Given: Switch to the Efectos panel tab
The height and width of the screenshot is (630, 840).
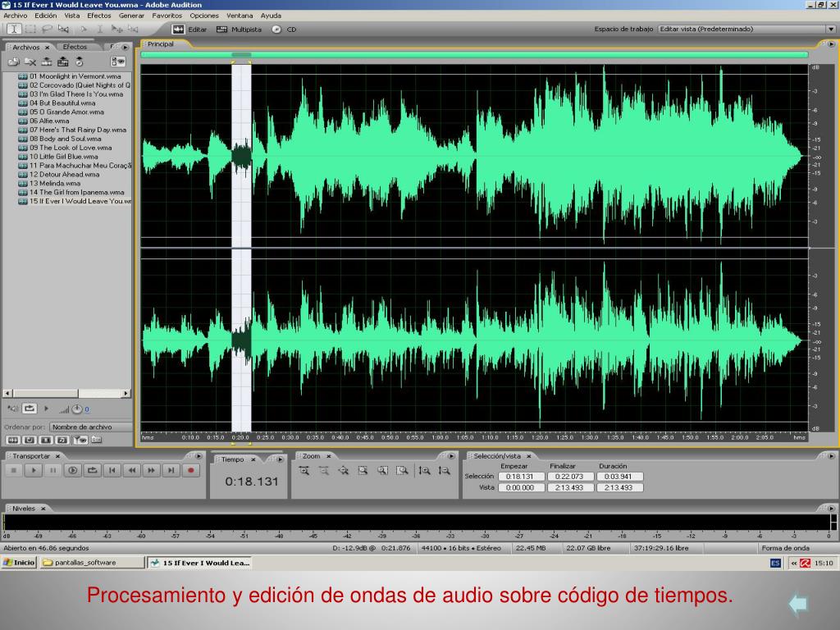Looking at the screenshot, I should 75,47.
